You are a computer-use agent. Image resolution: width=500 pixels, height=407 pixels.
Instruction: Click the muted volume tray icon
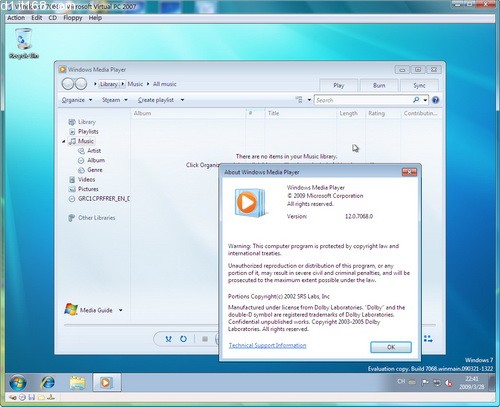(449, 383)
